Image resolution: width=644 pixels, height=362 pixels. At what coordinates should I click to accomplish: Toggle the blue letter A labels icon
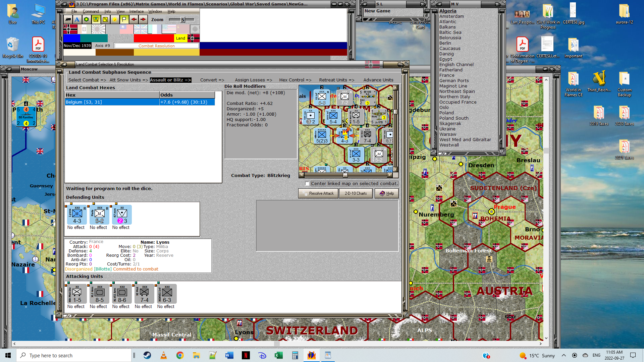pyautogui.click(x=77, y=19)
